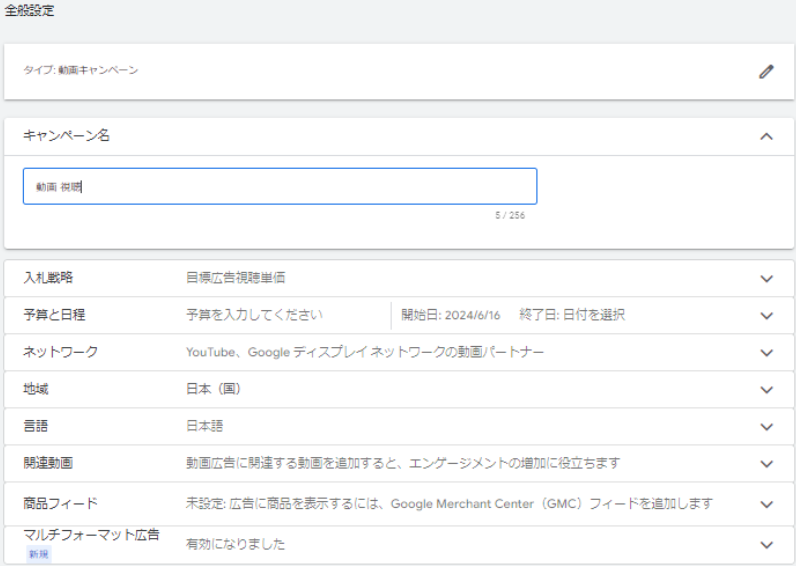796x566 pixels.
Task: Click the YouTube network summary text
Action: tap(365, 352)
